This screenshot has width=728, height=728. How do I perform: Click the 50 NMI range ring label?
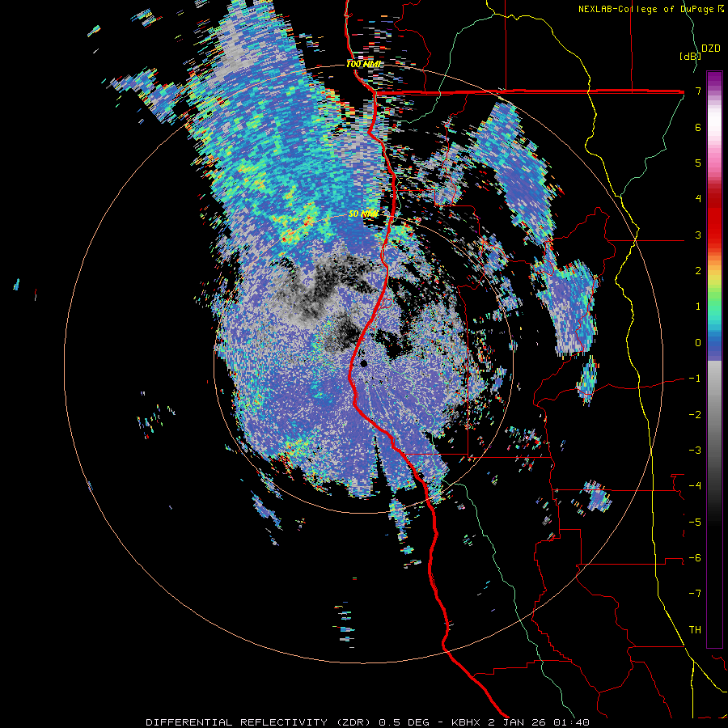(x=363, y=214)
